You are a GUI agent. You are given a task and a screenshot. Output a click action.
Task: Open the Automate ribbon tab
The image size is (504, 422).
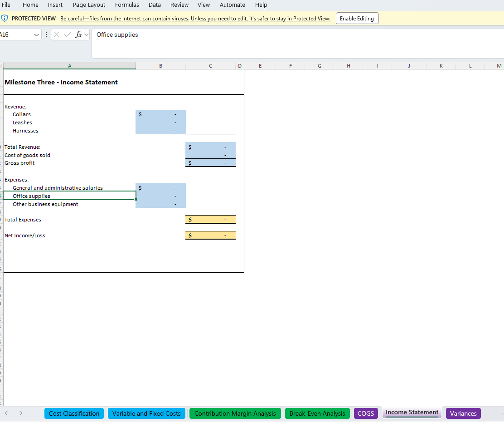pos(233,5)
